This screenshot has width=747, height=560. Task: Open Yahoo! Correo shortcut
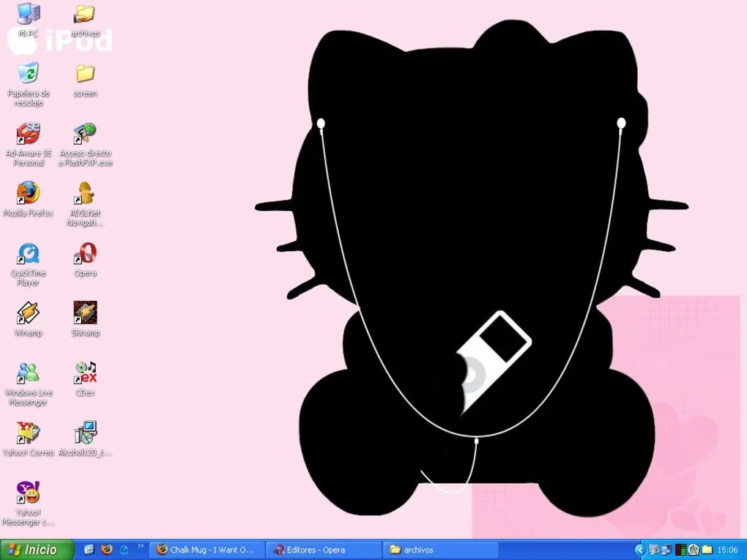click(x=28, y=432)
